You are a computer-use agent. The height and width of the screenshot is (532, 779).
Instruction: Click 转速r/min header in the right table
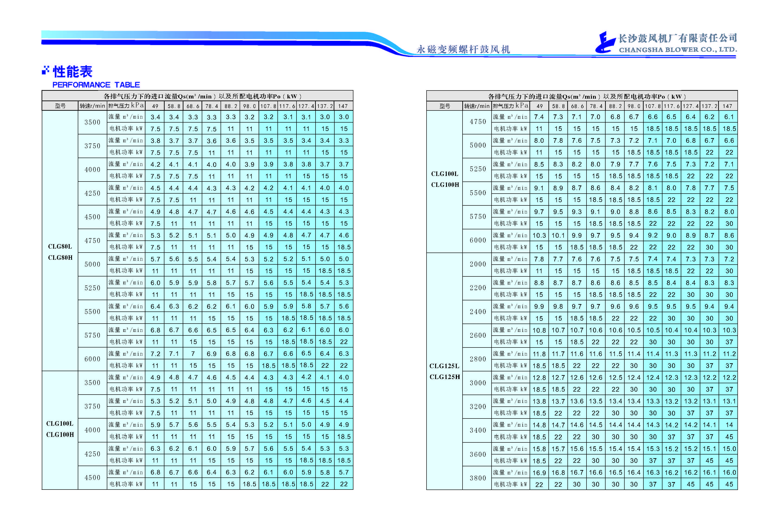pyautogui.click(x=477, y=106)
